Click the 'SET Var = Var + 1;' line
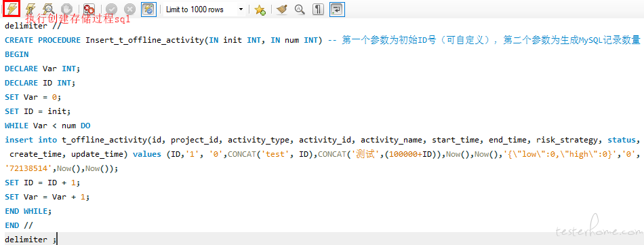644x245 pixels. tap(47, 197)
